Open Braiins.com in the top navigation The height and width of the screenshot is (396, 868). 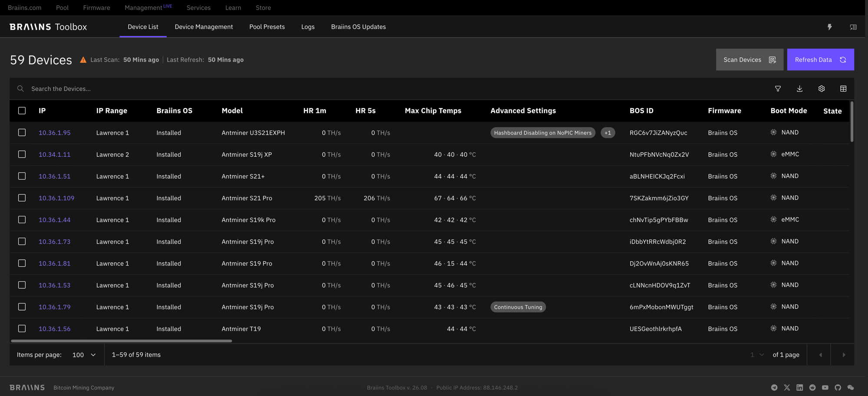pos(25,8)
